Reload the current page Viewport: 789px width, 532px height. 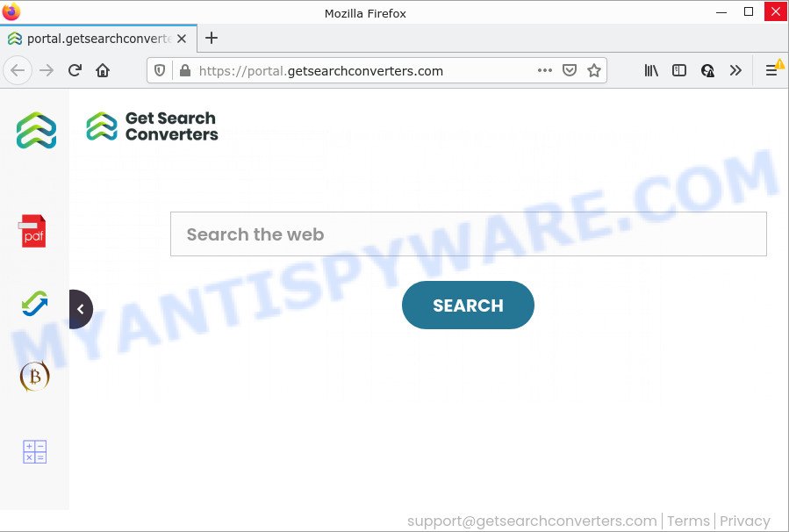coord(75,70)
